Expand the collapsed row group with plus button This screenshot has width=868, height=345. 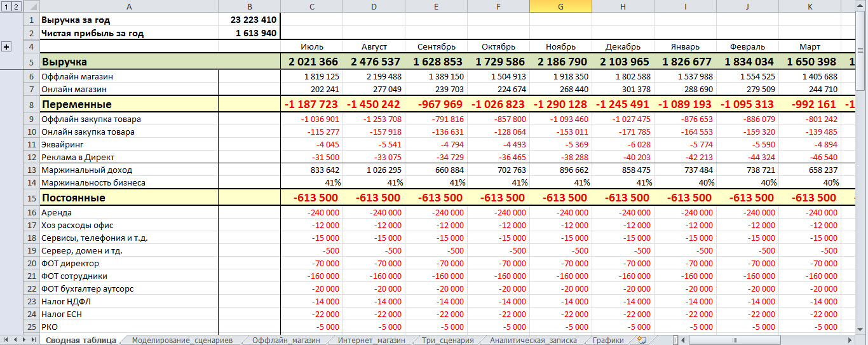[7, 47]
